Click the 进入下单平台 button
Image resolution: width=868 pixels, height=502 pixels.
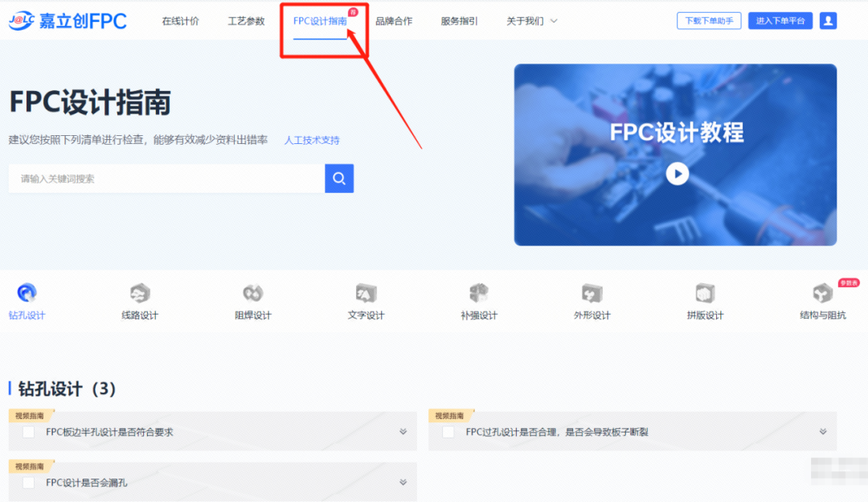780,21
